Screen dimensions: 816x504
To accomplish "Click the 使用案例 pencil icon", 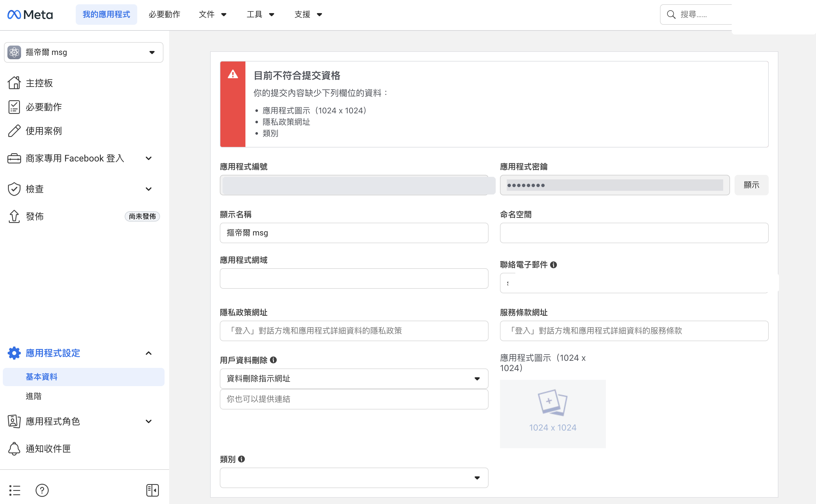I will coord(14,131).
